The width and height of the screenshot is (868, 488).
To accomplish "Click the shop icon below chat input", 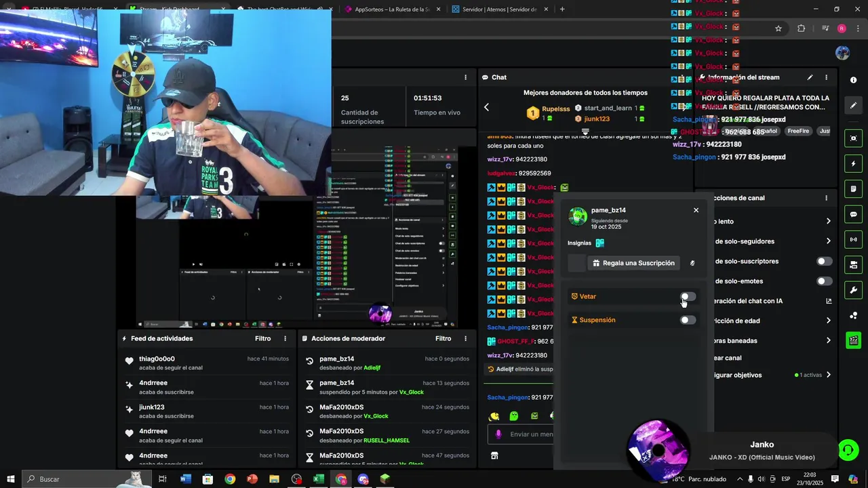I will click(494, 456).
